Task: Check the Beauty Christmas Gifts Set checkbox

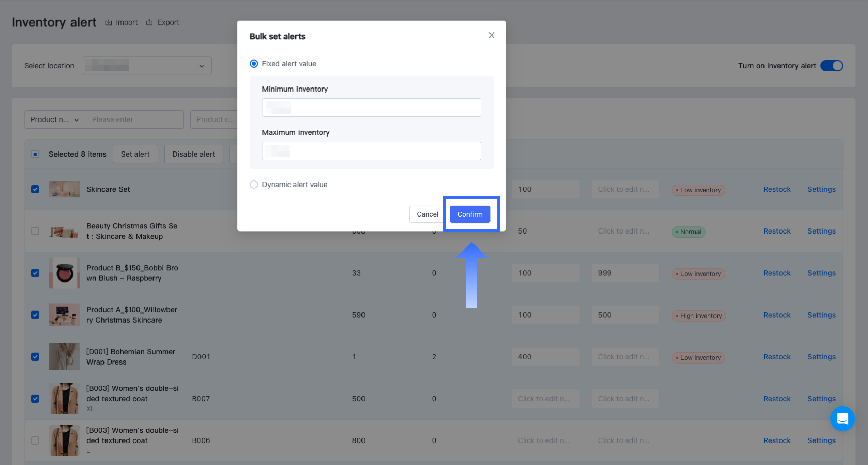Action: pos(35,231)
